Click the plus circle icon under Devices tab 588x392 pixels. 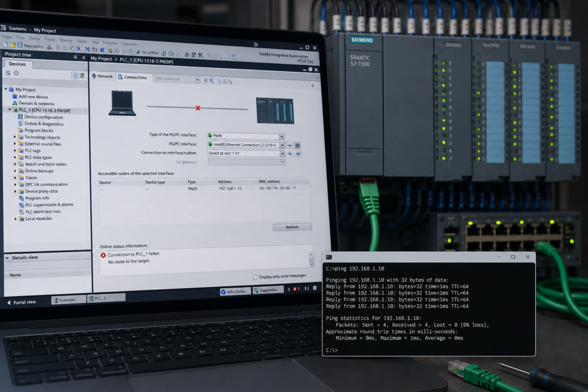coord(16,73)
